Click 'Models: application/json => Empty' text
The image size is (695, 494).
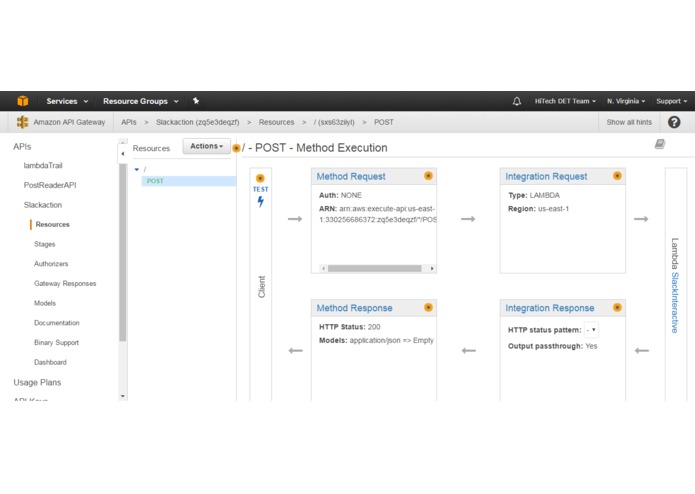click(376, 340)
